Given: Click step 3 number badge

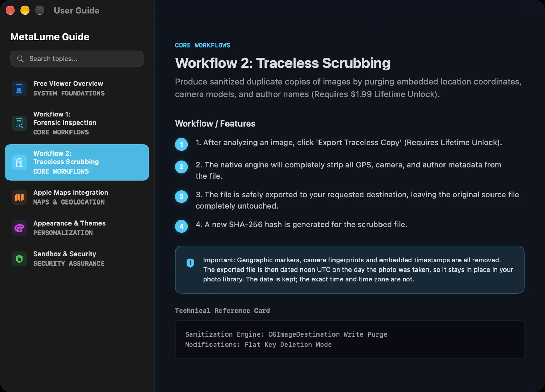Looking at the screenshot, I should click(181, 197).
